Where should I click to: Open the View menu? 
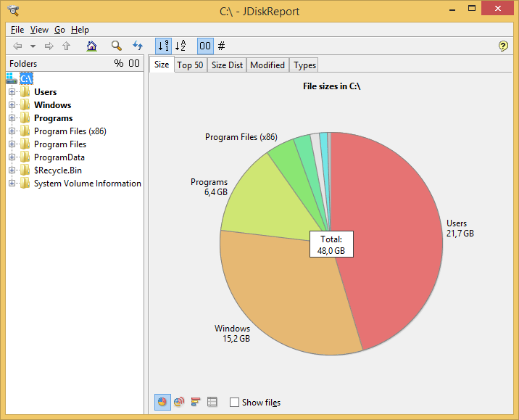click(x=39, y=30)
